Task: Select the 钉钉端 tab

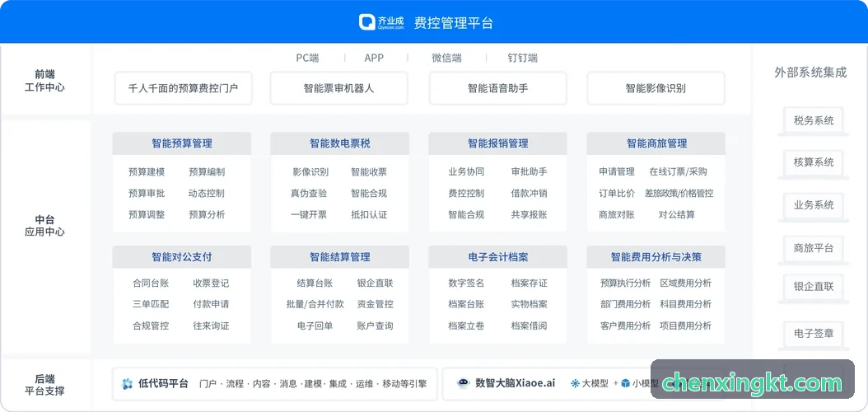Action: coord(523,58)
